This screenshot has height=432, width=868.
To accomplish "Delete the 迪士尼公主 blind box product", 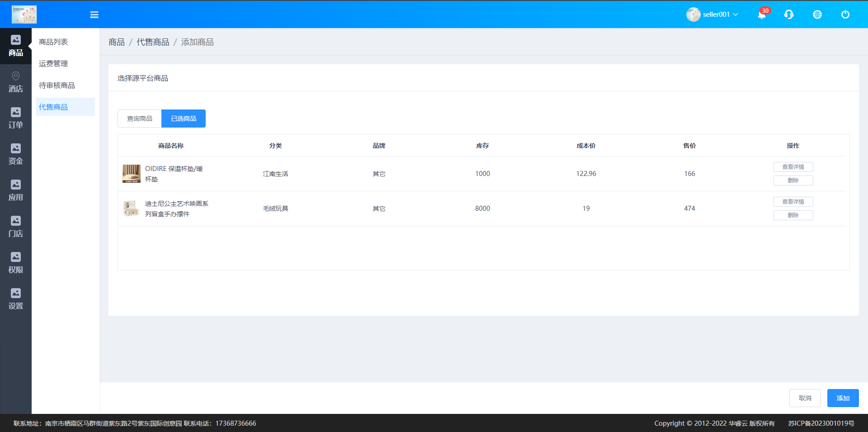I will point(793,215).
